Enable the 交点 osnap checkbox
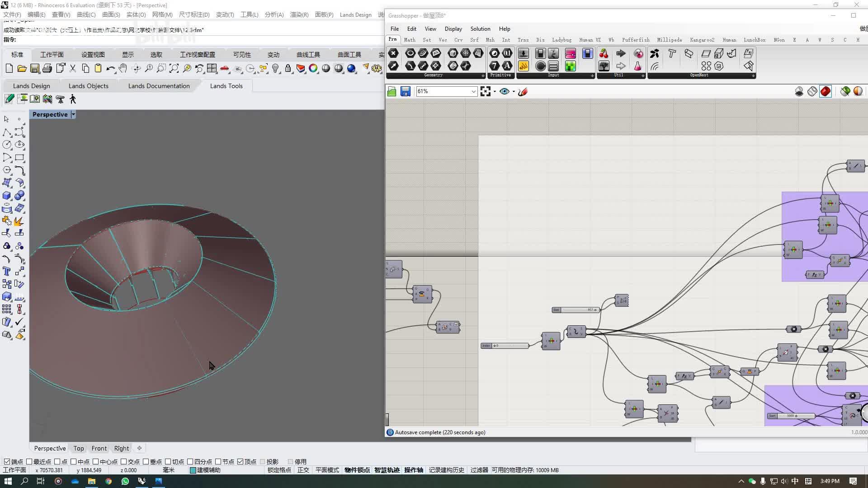The width and height of the screenshot is (868, 488). tap(123, 462)
